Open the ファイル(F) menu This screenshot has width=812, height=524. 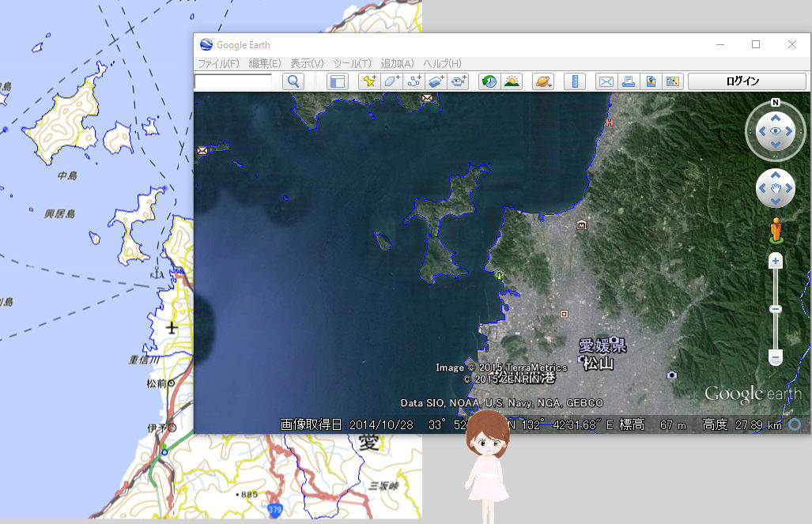[x=218, y=63]
